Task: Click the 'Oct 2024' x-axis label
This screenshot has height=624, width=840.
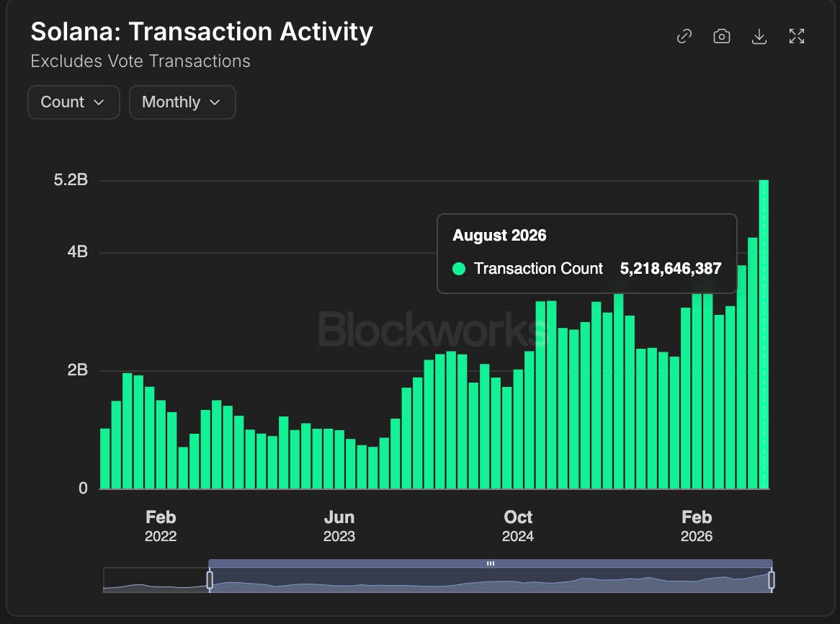Action: click(x=518, y=526)
